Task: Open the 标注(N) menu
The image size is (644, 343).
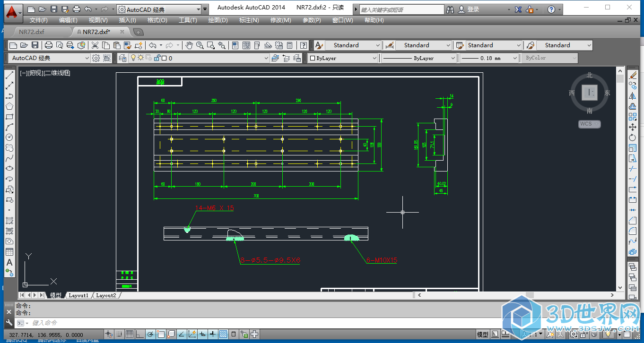Action: (249, 20)
